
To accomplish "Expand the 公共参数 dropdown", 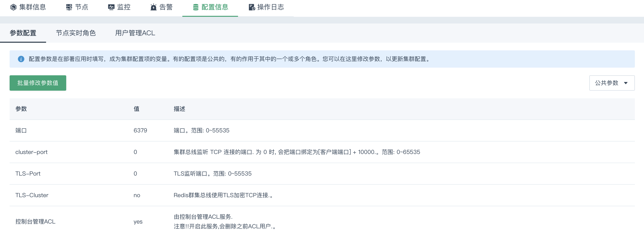I will click(x=612, y=83).
